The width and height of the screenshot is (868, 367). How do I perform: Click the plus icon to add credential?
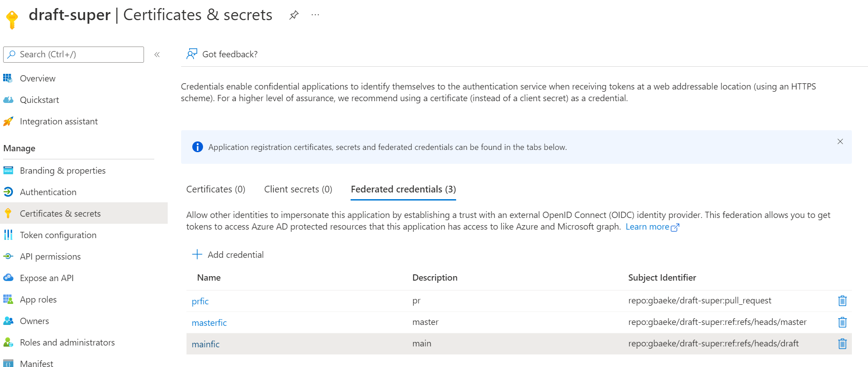click(197, 255)
